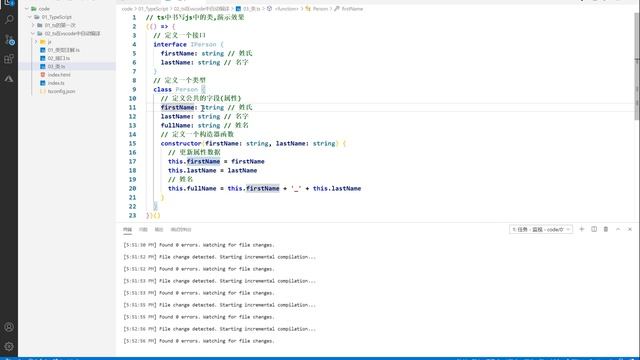Image resolution: width=640 pixels, height=360 pixels.
Task: Click line number 23 in the gutter
Action: (x=132, y=215)
